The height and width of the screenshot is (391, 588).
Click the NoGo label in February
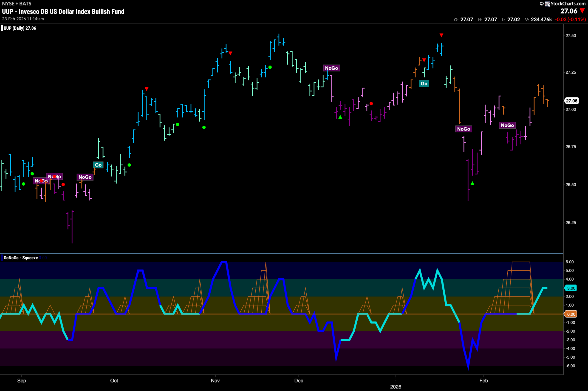coord(507,125)
